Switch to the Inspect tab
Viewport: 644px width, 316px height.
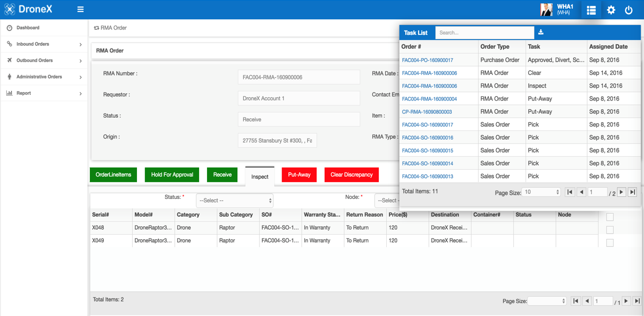(x=260, y=176)
